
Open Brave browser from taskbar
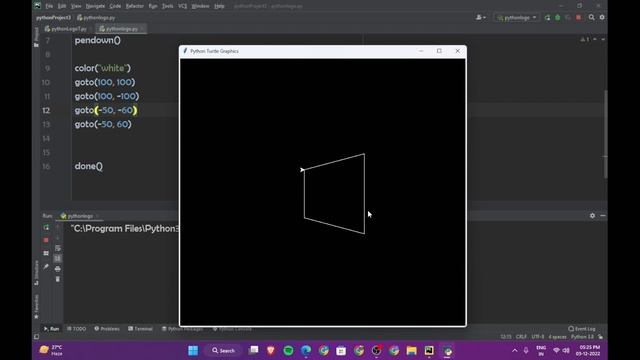coord(271,350)
